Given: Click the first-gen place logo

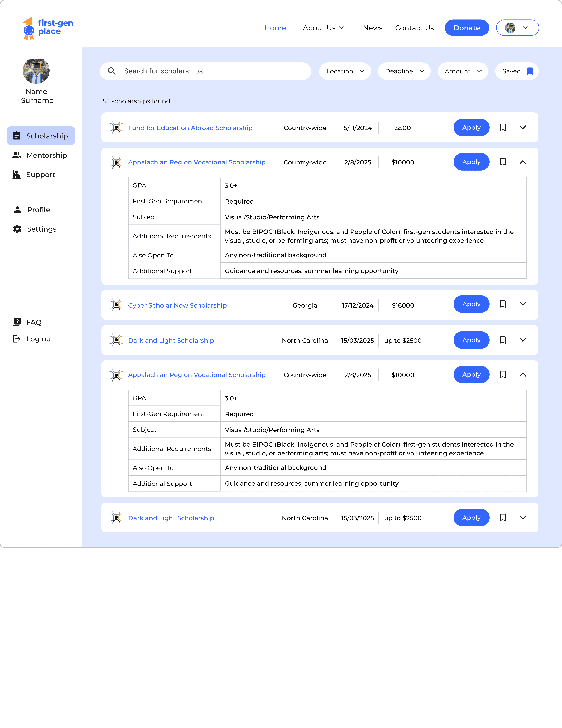Looking at the screenshot, I should (48, 28).
